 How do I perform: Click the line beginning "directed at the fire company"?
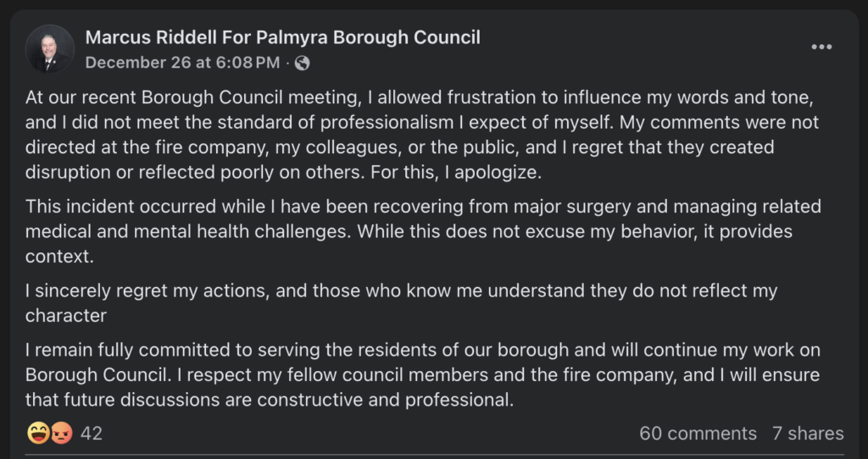(x=399, y=147)
